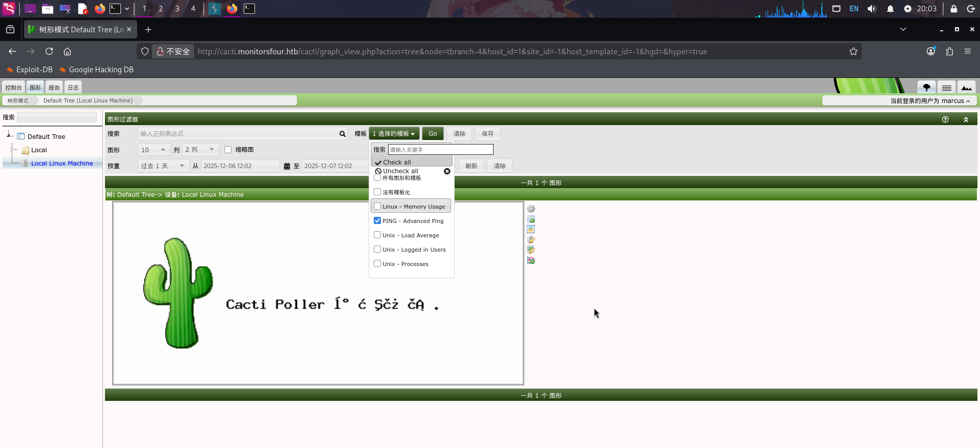Open Firefox home page

click(67, 51)
